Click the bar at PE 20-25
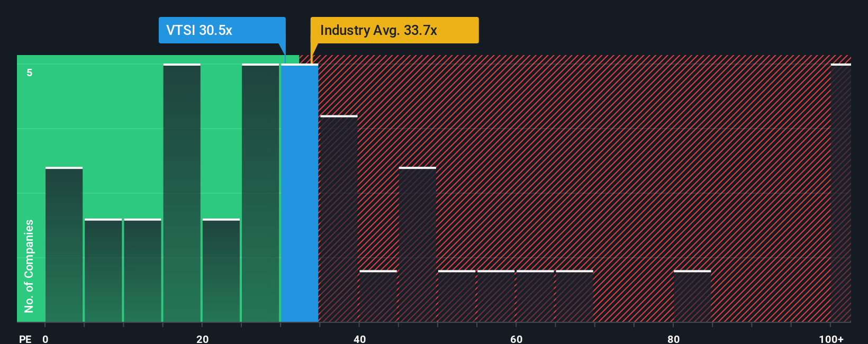This screenshot has height=344, width=868. point(221,270)
